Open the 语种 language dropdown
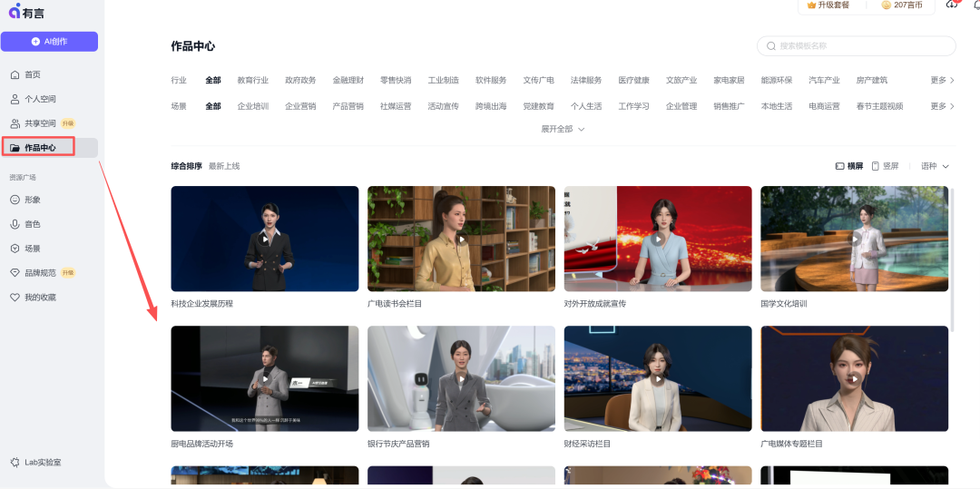Screen dimensions: 980x489 click(x=935, y=166)
